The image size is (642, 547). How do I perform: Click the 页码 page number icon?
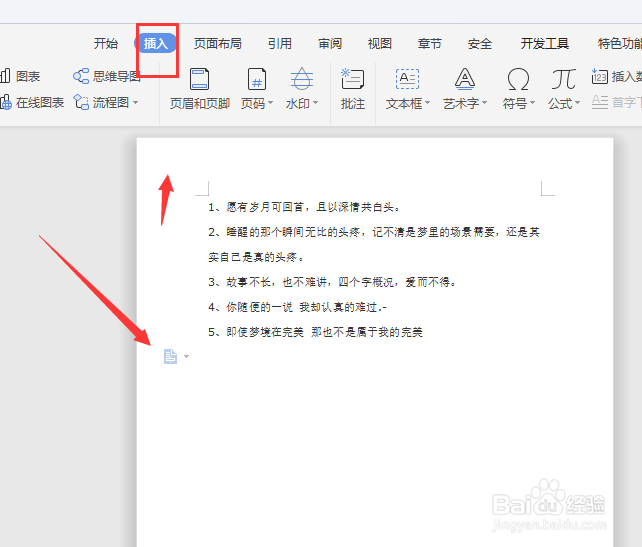coord(257,79)
